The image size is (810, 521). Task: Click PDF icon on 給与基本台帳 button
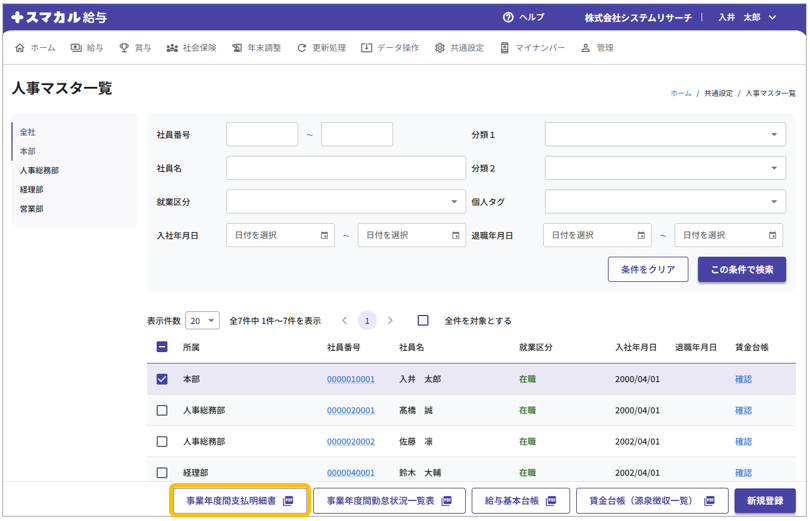[x=552, y=501]
